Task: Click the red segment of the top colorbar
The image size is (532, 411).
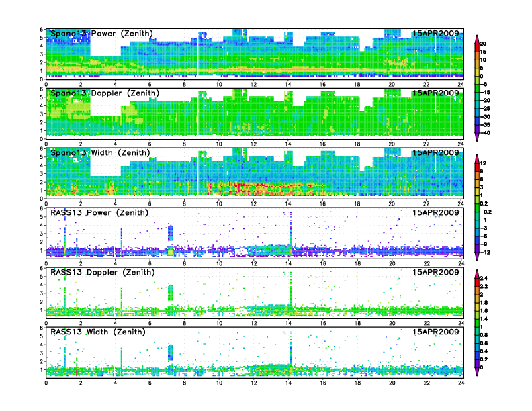Action: point(477,48)
